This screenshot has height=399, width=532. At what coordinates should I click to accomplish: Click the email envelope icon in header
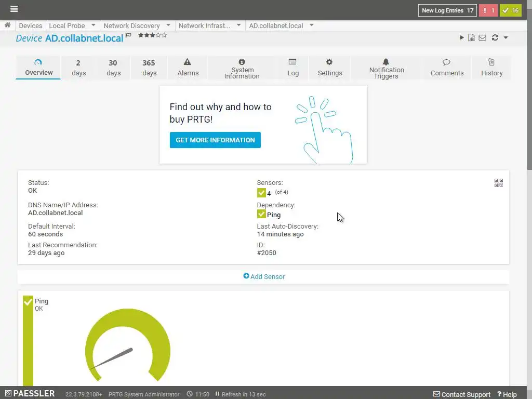point(483,37)
